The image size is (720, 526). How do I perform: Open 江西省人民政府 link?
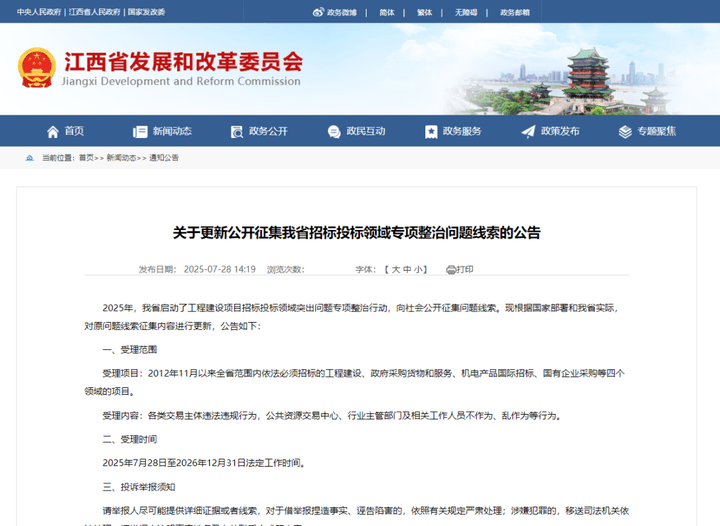coord(95,12)
